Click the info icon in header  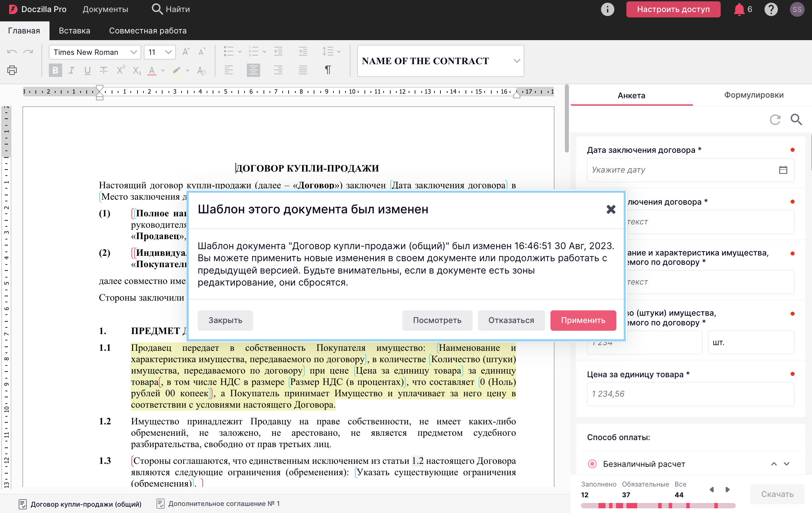(607, 9)
